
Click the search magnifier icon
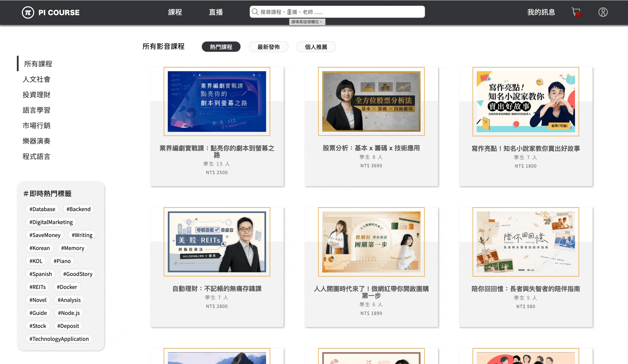pos(255,11)
